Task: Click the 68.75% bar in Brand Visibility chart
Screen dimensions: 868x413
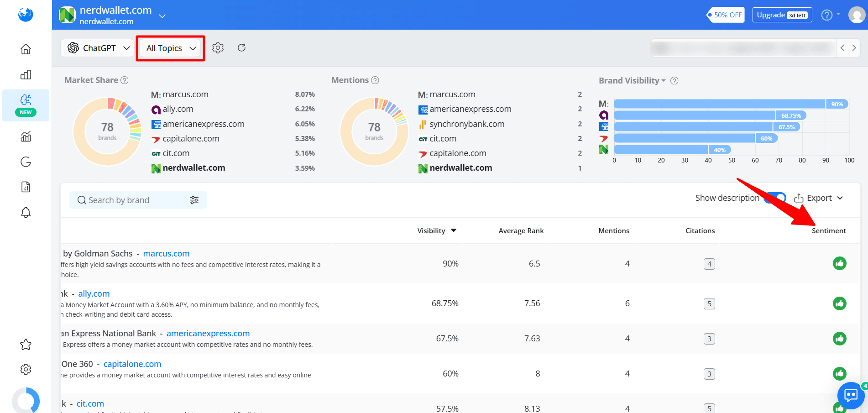Action: pyautogui.click(x=711, y=115)
